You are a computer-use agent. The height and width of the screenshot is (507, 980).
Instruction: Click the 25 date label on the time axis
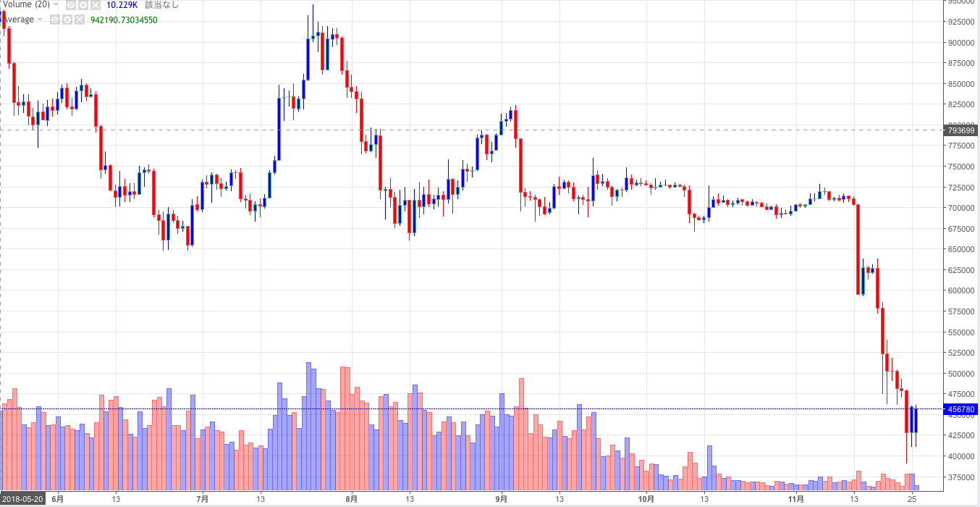(x=912, y=499)
